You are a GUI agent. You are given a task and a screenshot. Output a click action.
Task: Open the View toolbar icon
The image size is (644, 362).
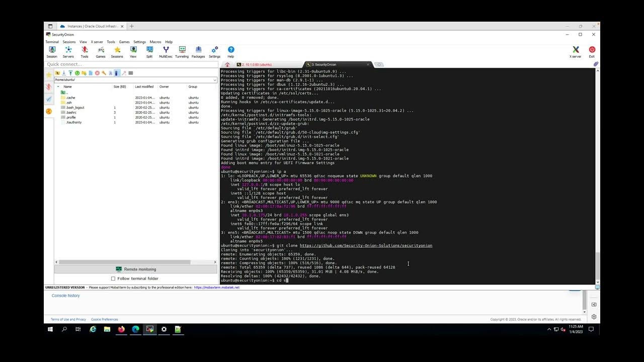click(133, 52)
